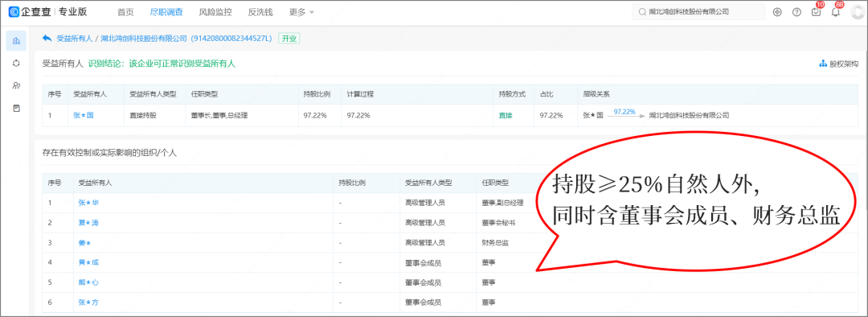Open 张*方 person link
868x317 pixels.
pyautogui.click(x=88, y=303)
